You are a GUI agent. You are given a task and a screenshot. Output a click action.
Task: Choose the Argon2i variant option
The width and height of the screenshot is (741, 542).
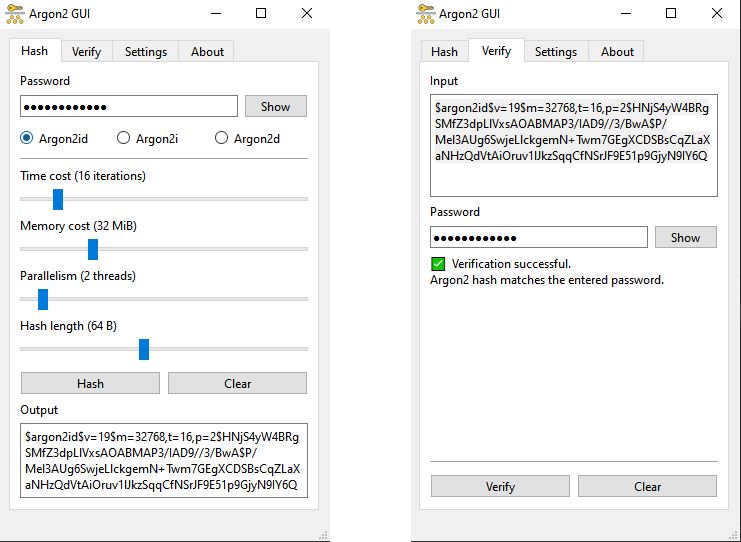[124, 139]
